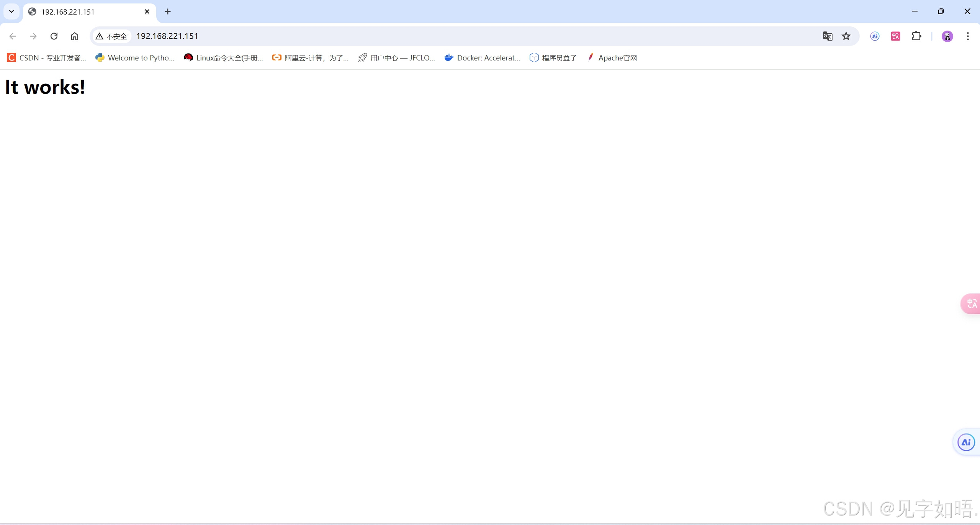Expand the tab search dropdown arrow
This screenshot has width=980, height=525.
(11, 11)
